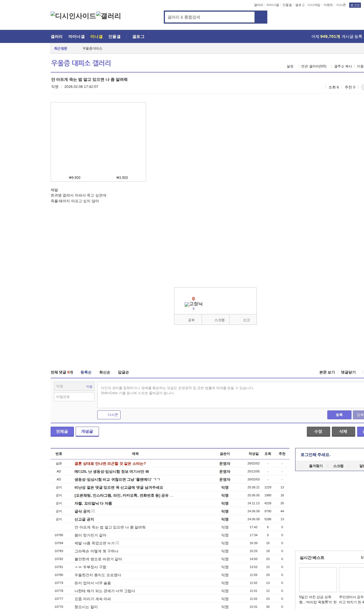Click 로그인해 주세요. in the sidebar

(316, 455)
